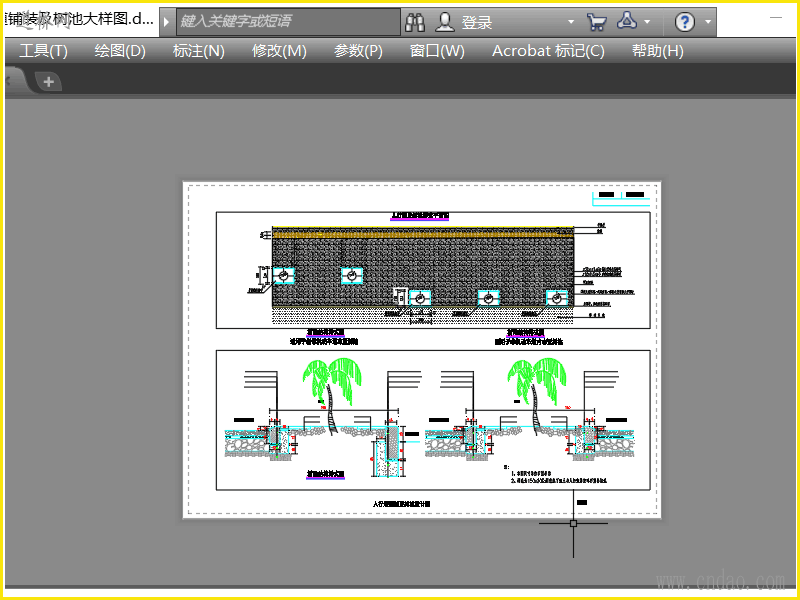Click the Autodesk triangle logo icon
The width and height of the screenshot is (800, 600).
coord(628,21)
